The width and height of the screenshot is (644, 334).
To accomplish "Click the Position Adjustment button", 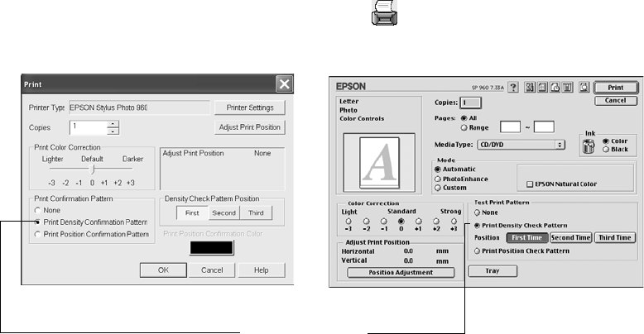I will tap(401, 273).
